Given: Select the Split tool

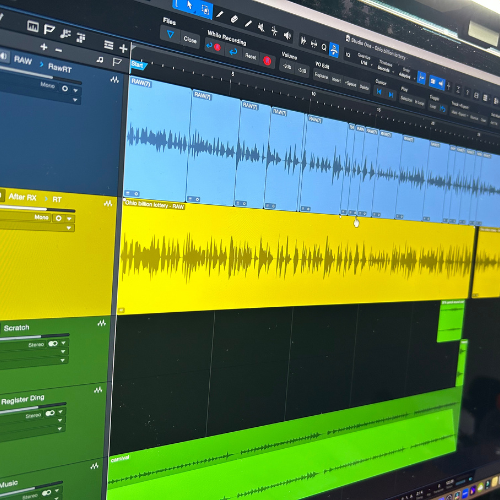Looking at the screenshot, I should click(x=220, y=14).
